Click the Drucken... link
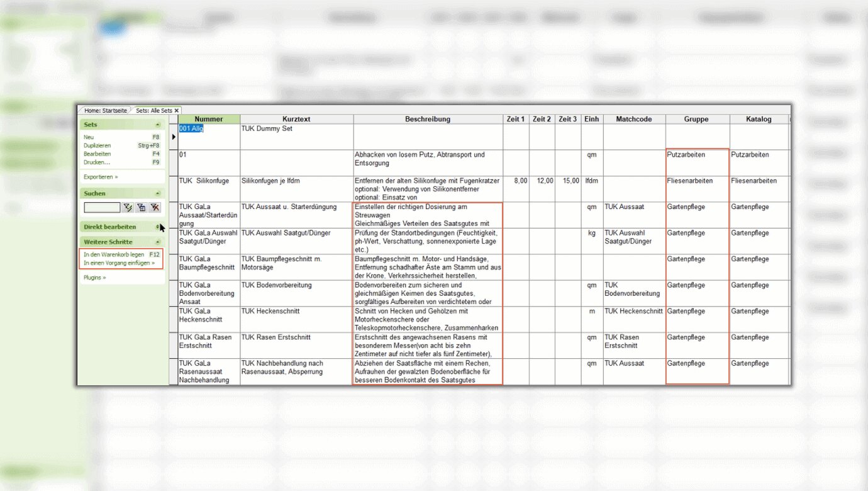This screenshot has height=491, width=868. tap(96, 162)
